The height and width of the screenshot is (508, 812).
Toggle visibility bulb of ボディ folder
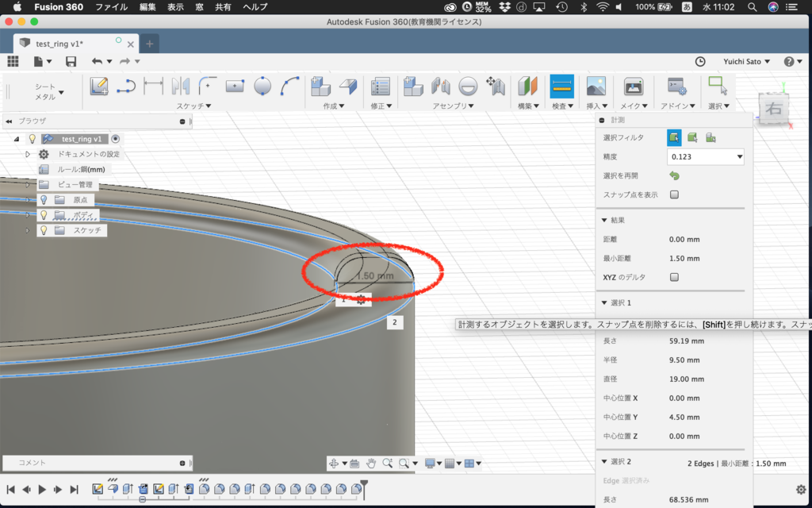(44, 214)
